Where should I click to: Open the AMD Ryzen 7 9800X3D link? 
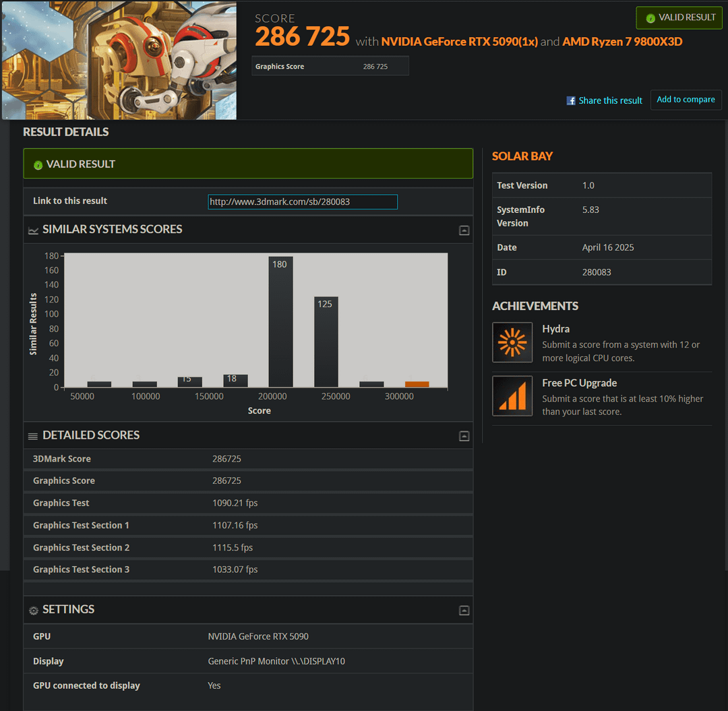pos(622,42)
